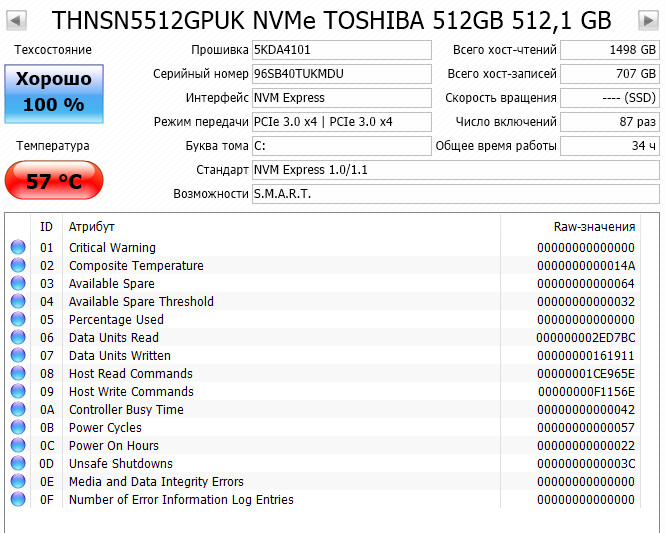Click the Атрибут column header

click(x=92, y=227)
